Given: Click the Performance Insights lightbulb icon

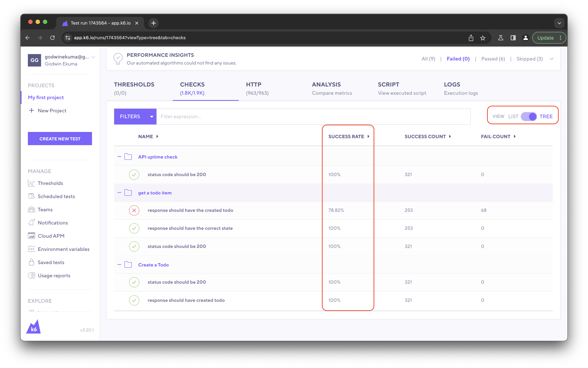Looking at the screenshot, I should pos(118,58).
